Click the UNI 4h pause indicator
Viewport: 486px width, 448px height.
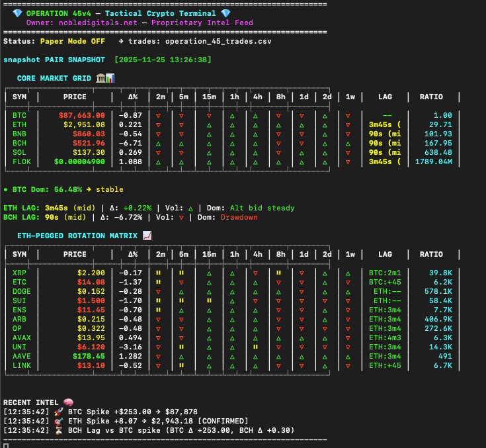255,347
